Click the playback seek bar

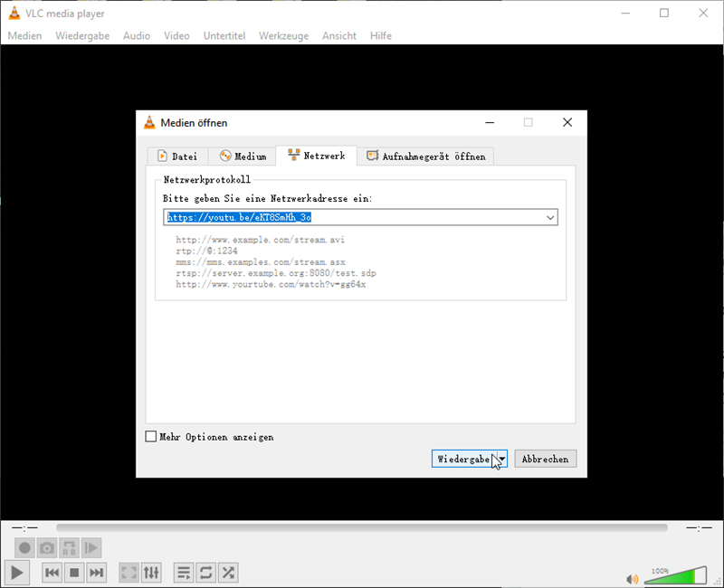pos(361,527)
